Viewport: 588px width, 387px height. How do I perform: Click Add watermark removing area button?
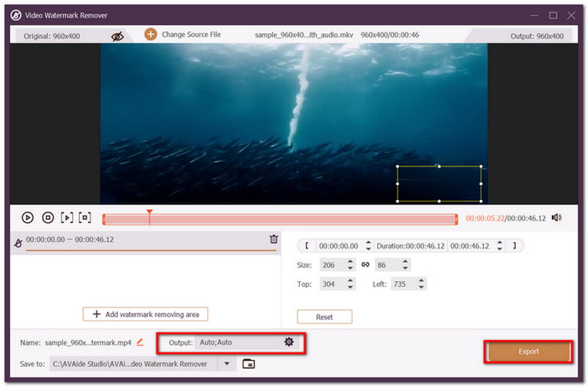[x=145, y=314]
